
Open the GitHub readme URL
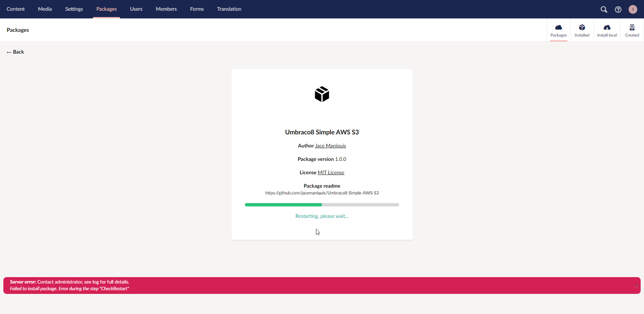tap(322, 193)
